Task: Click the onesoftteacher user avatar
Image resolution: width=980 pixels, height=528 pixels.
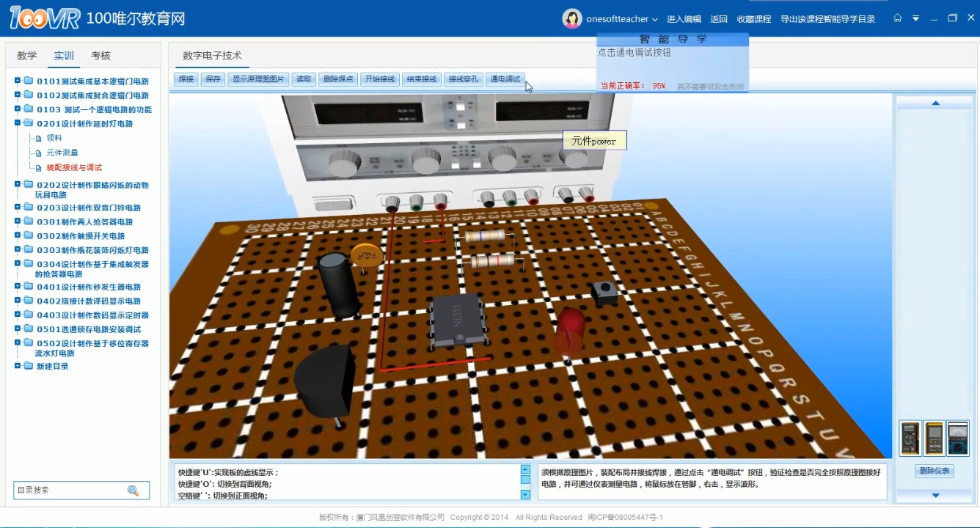Action: 572,19
